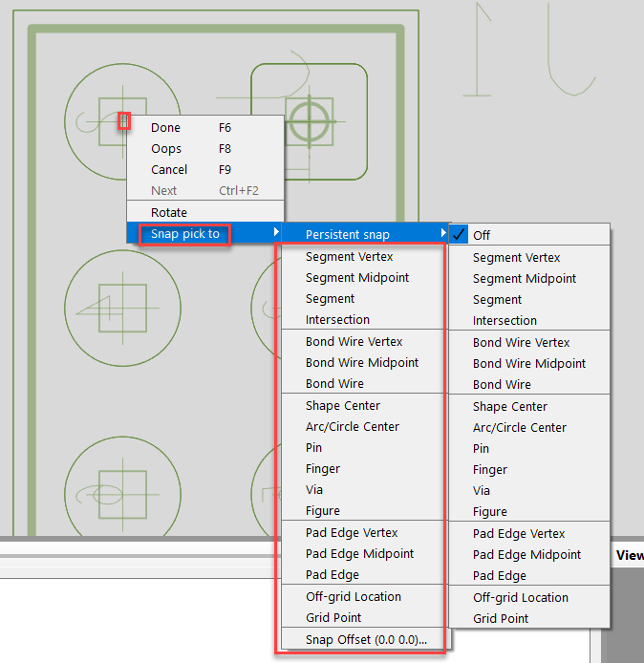
Task: Choose Off-grid Location in Snap pick to submenu
Action: point(354,596)
